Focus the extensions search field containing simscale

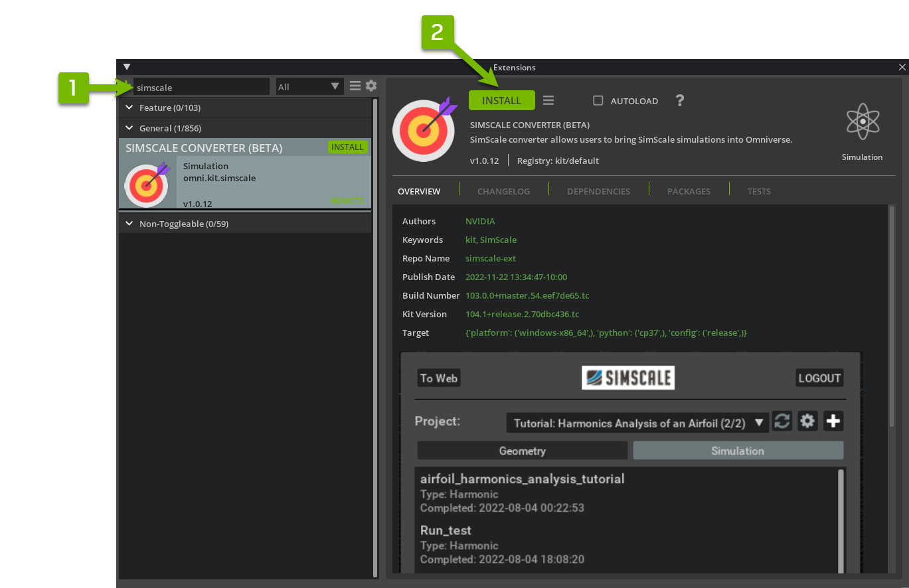(x=201, y=87)
